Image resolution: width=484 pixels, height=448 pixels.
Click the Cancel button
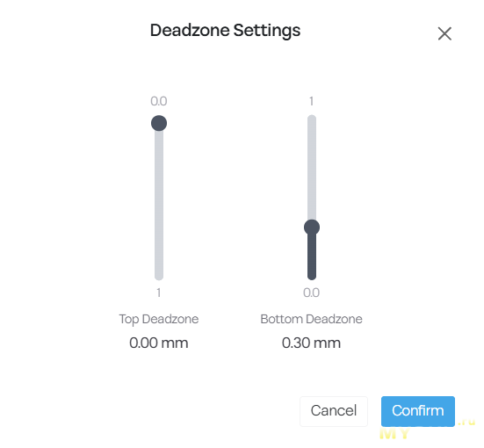coord(334,411)
